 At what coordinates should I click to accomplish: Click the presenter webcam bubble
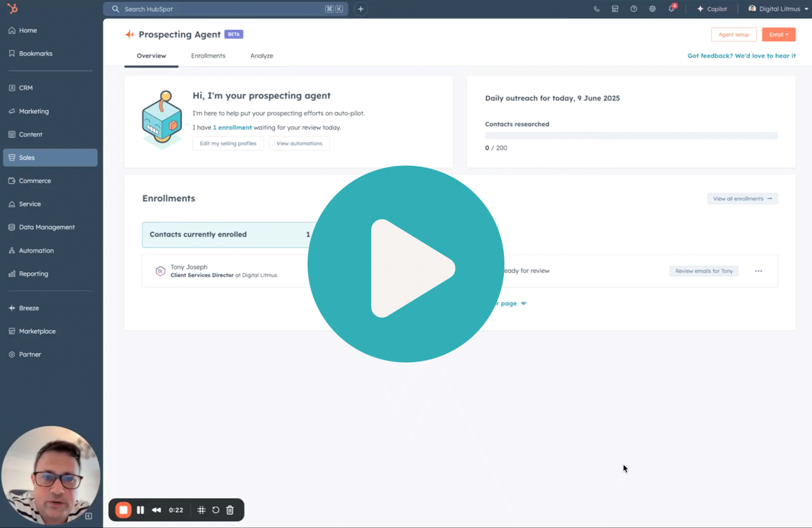[x=50, y=475]
